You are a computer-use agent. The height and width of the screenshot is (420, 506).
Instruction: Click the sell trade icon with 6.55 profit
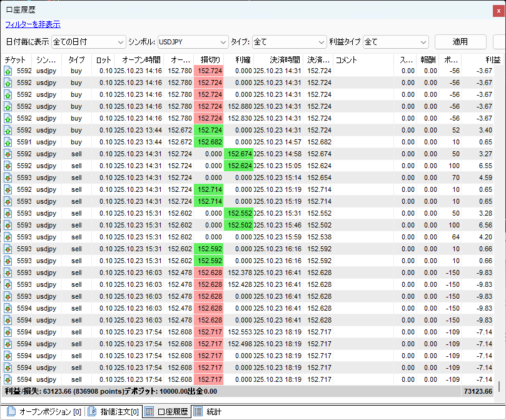tap(8, 166)
